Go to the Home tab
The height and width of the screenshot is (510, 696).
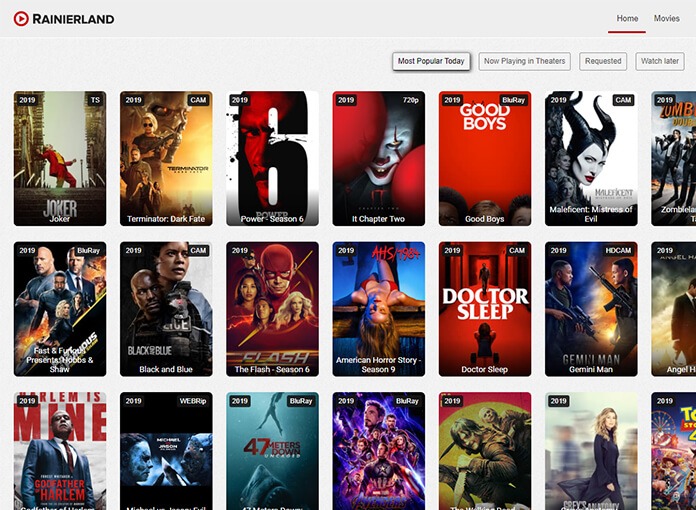click(x=627, y=19)
